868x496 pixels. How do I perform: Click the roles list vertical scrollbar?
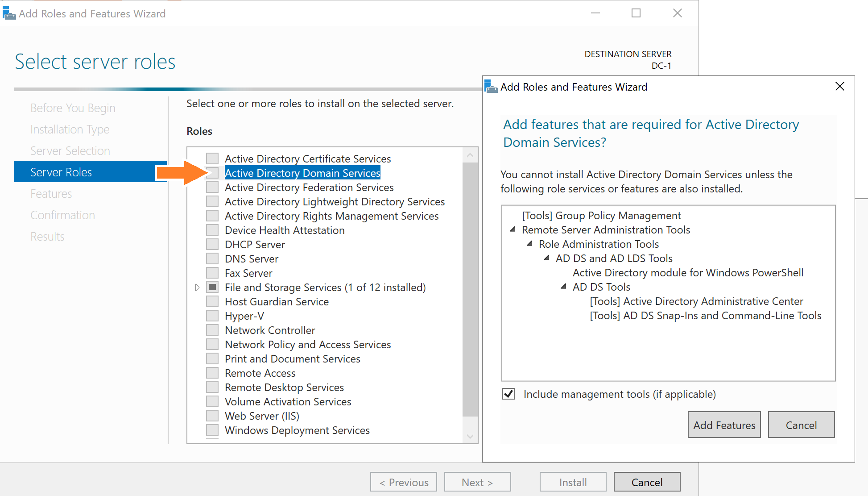pos(470,290)
